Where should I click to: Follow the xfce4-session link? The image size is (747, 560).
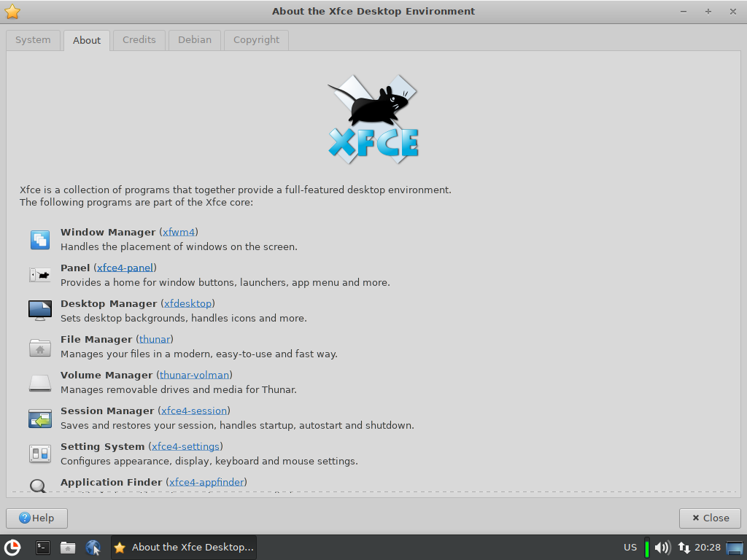pos(194,411)
